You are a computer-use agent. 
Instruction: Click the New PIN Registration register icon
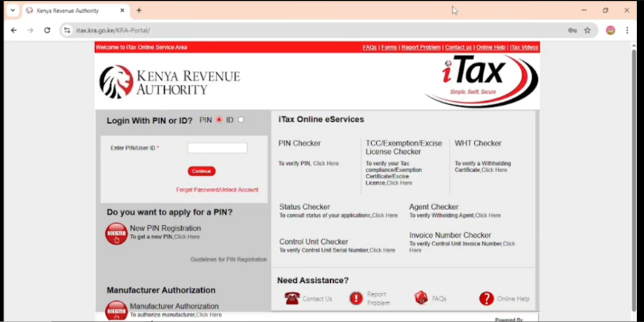tap(116, 234)
